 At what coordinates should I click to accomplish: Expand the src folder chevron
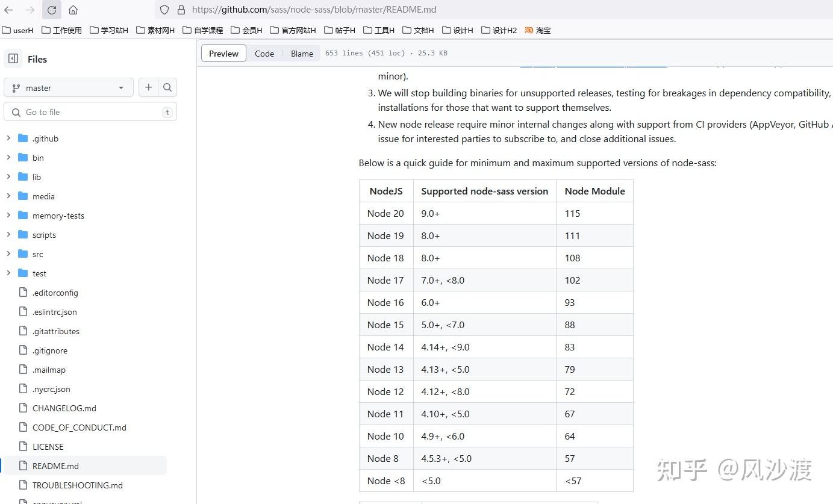tap(8, 254)
